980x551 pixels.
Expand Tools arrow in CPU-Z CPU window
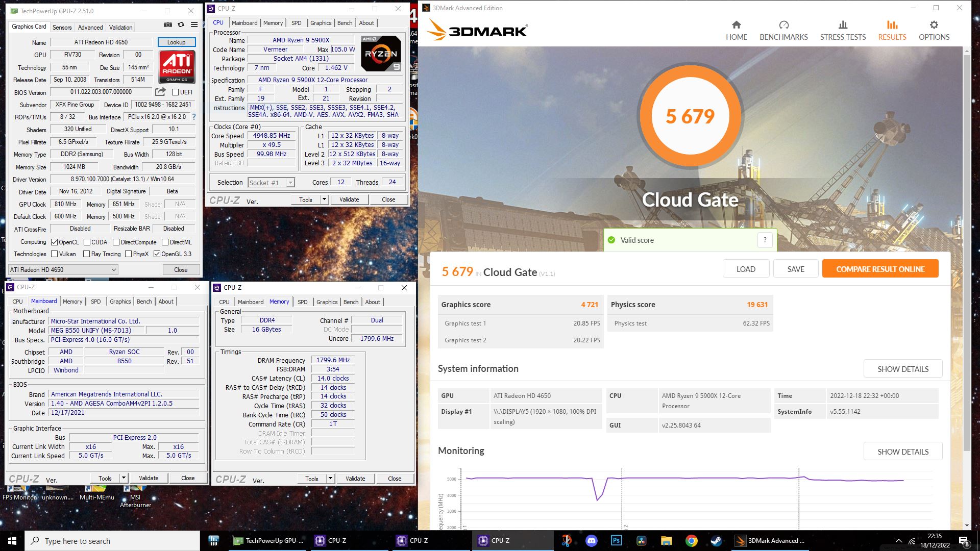click(324, 199)
